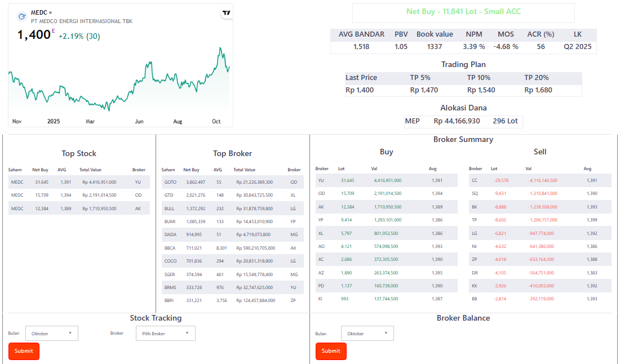Click buy broker KI row
This screenshot has height=364, width=620.
[x=386, y=299]
